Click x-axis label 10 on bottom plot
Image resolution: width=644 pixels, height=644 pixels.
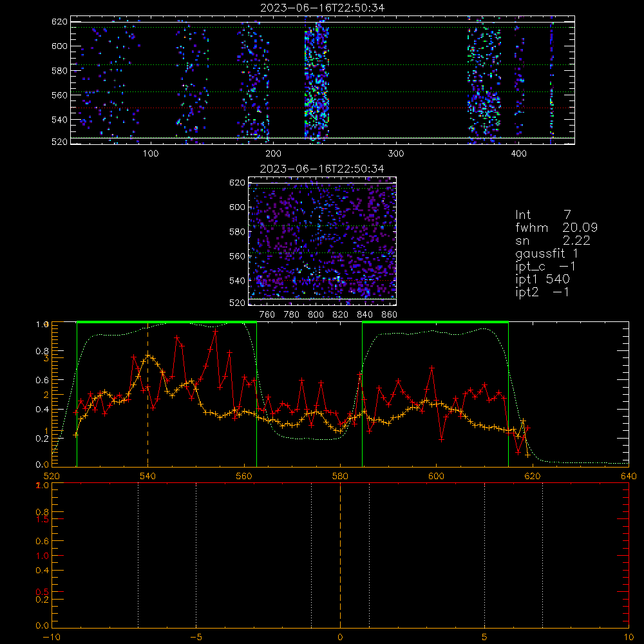(629, 637)
